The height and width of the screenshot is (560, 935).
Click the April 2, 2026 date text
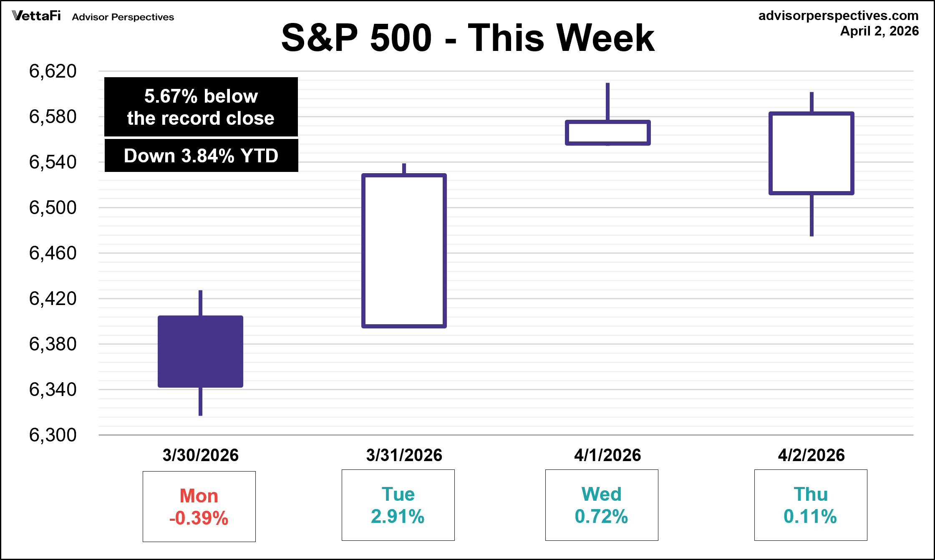[879, 31]
